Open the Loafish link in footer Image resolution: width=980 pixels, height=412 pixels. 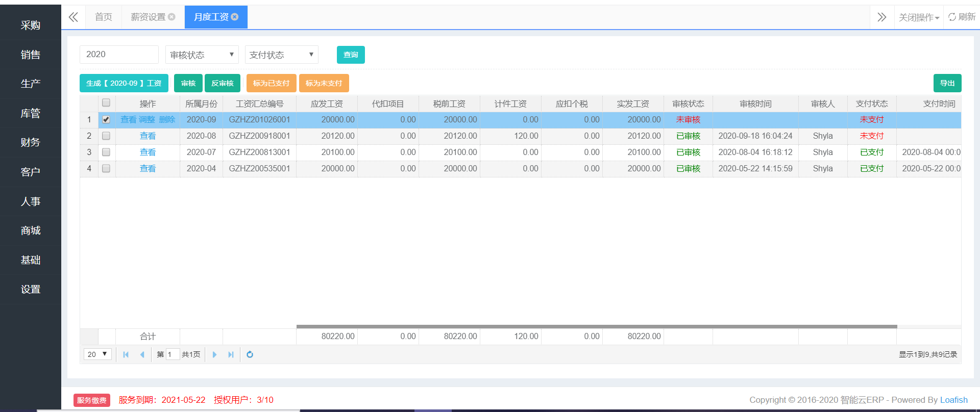pos(954,400)
